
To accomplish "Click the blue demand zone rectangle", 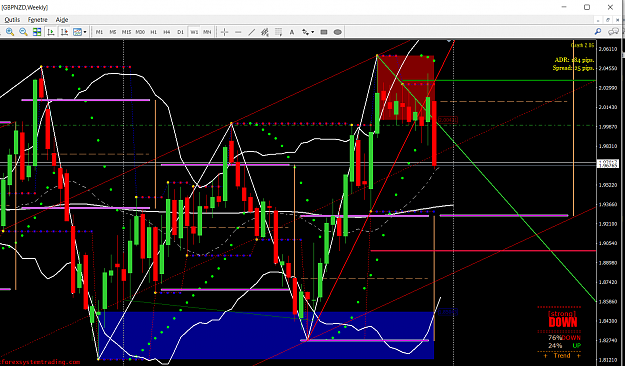I will point(266,335).
